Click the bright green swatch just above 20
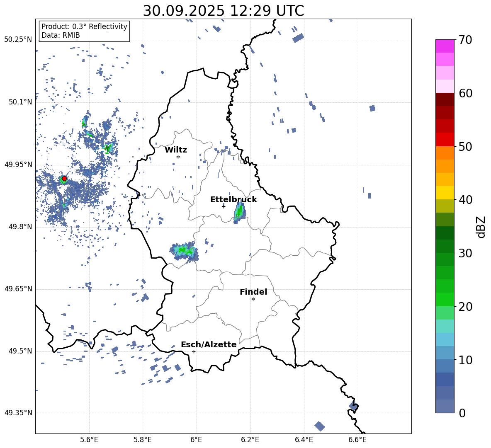The width and height of the screenshot is (491, 448). (x=445, y=300)
